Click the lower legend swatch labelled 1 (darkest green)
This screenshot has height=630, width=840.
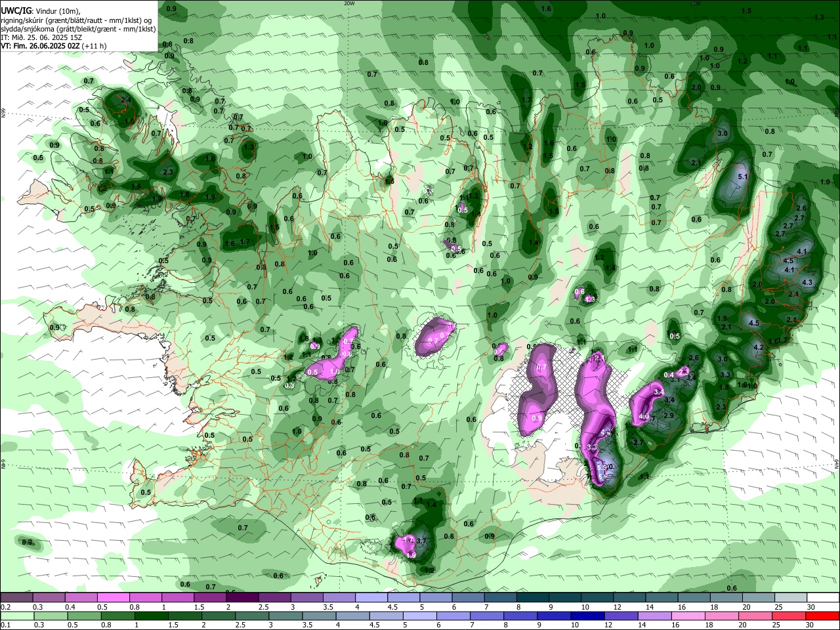pos(151,616)
